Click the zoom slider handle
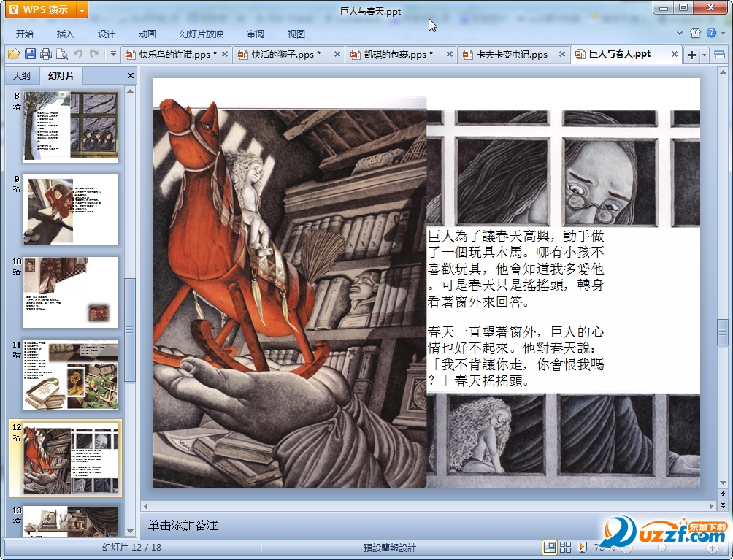 point(661,548)
